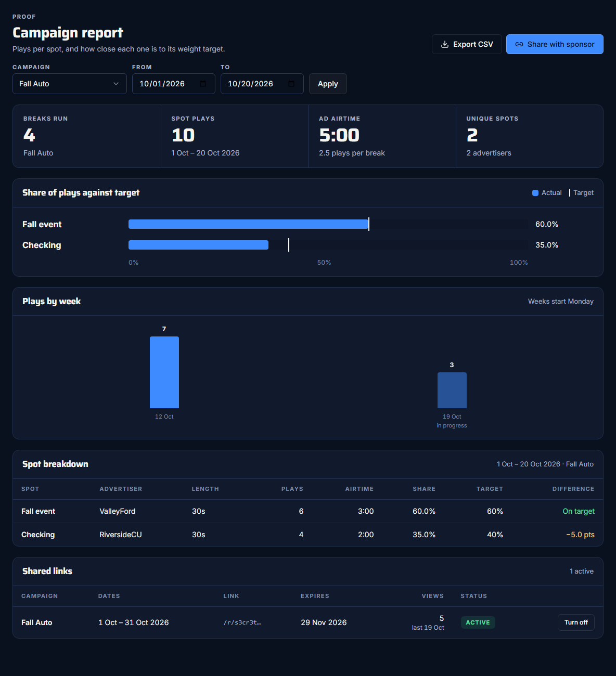Turn off the Fall Auto shared link
Screen dimensions: 616x676
(576, 622)
